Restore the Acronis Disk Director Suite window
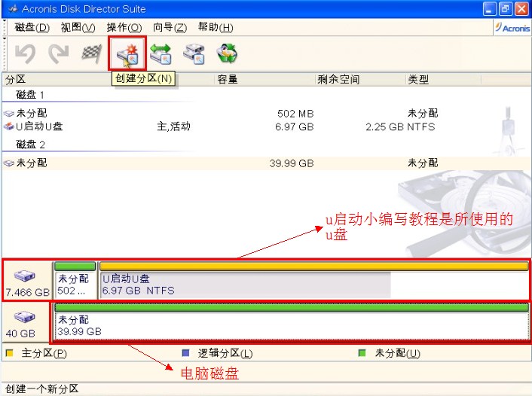The width and height of the screenshot is (532, 396). (505, 9)
